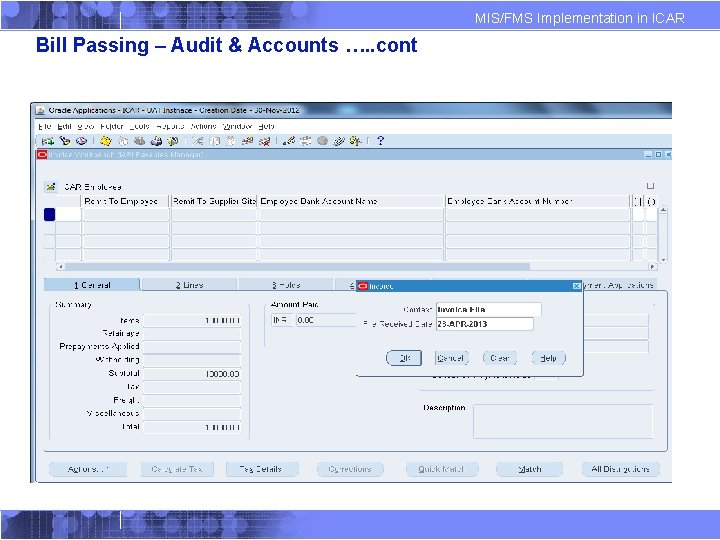Viewport: 720px width, 540px height.
Task: Click the table's horizontal scrollbar right arrow
Action: (x=652, y=267)
